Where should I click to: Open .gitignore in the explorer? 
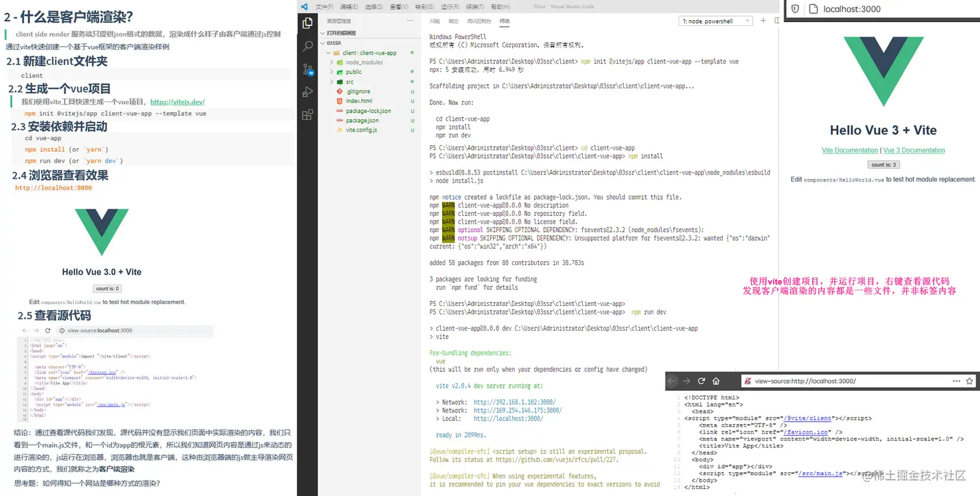tap(369, 91)
